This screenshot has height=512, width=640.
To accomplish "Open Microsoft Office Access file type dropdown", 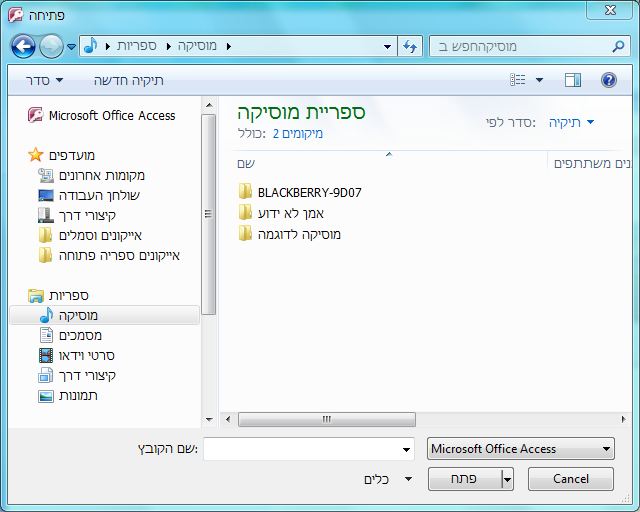I will pos(520,449).
